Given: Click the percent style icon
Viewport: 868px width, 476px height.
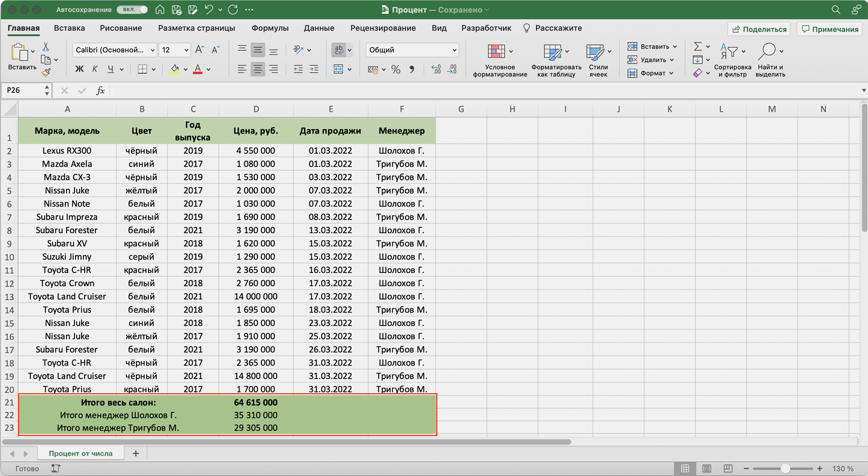Looking at the screenshot, I should tap(396, 69).
